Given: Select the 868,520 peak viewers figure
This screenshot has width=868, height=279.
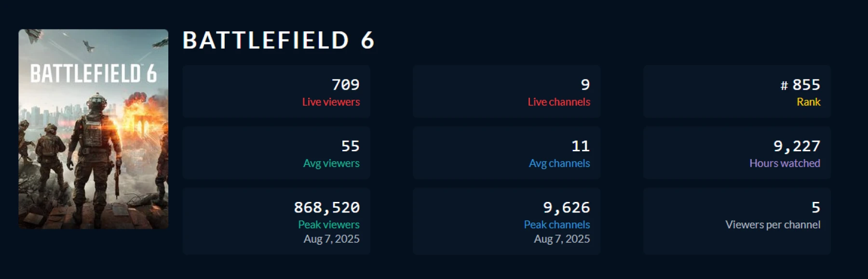Looking at the screenshot, I should [326, 208].
